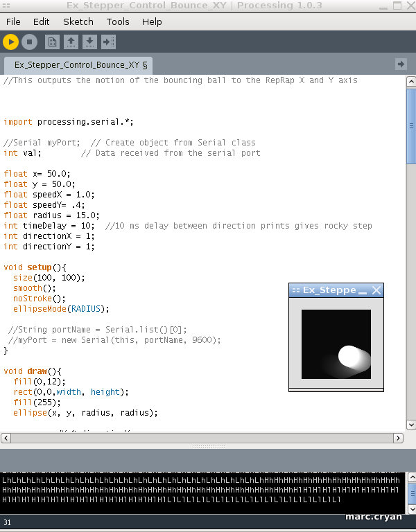
Task: Open the tab menu arrow button
Action: pyautogui.click(x=401, y=64)
